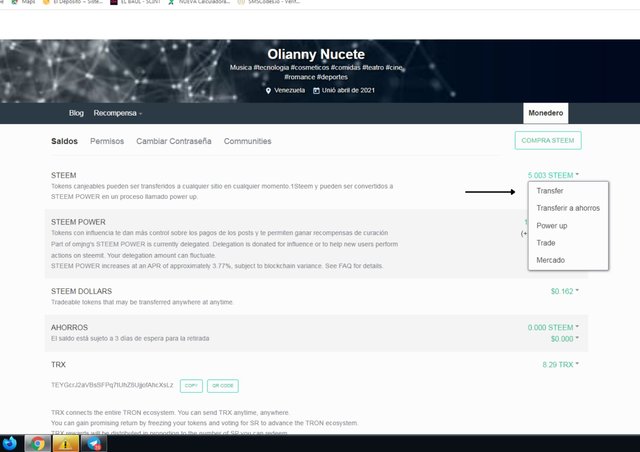The height and width of the screenshot is (452, 640).
Task: Click the calendar join date icon
Action: point(316,91)
